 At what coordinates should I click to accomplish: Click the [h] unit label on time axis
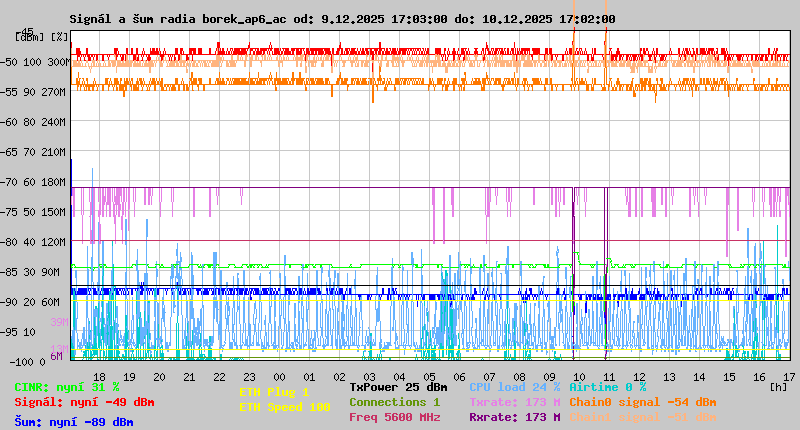click(778, 387)
